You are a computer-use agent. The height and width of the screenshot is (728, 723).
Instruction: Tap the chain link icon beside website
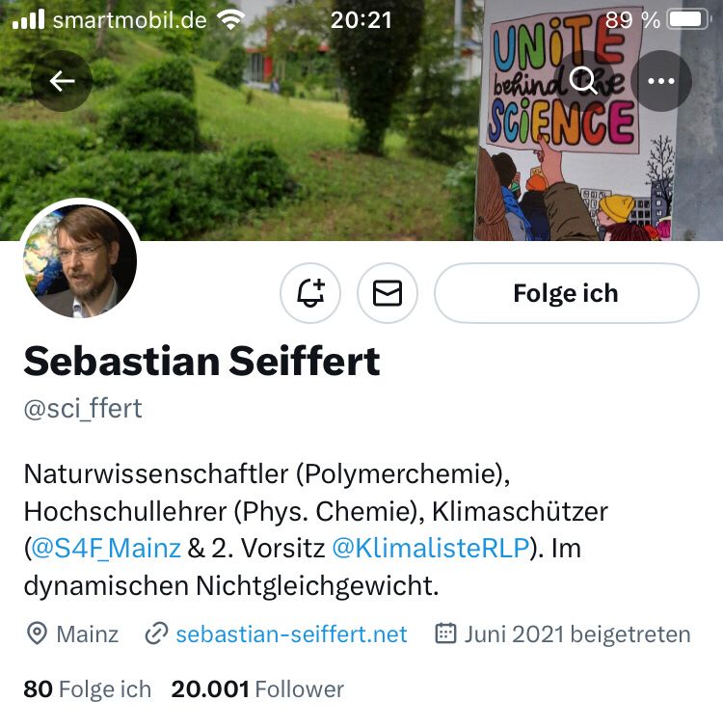156,634
